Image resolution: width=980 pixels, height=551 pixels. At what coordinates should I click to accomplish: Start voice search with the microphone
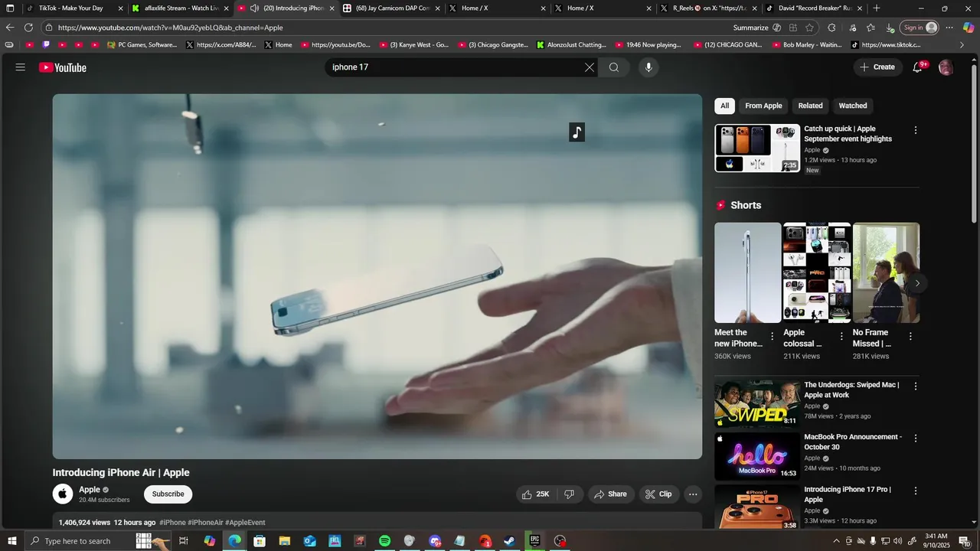coord(648,67)
